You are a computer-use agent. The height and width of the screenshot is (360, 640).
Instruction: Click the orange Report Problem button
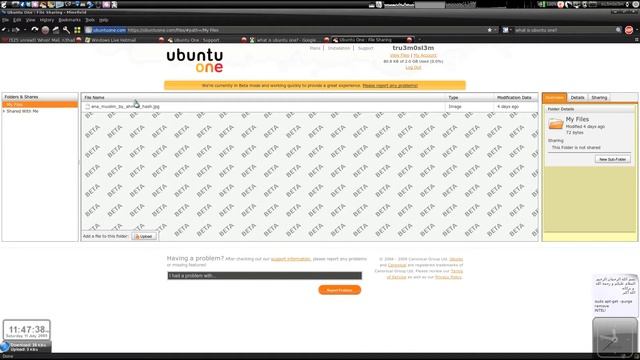coord(340,290)
